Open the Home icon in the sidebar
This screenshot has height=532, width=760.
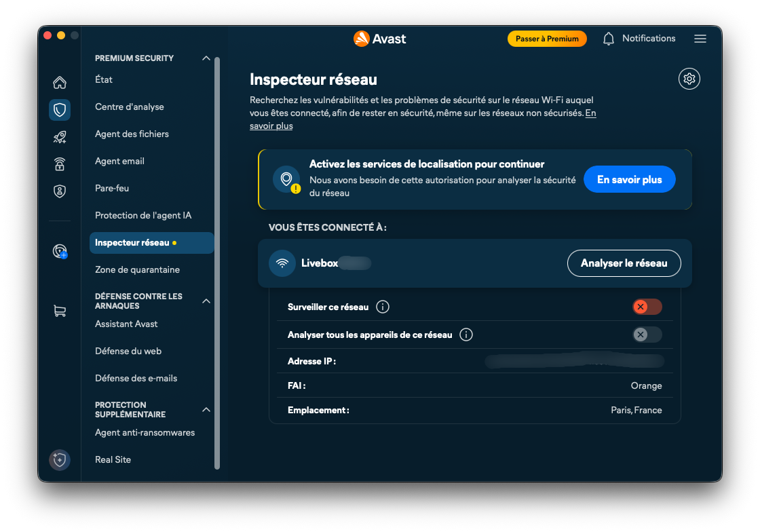point(60,83)
